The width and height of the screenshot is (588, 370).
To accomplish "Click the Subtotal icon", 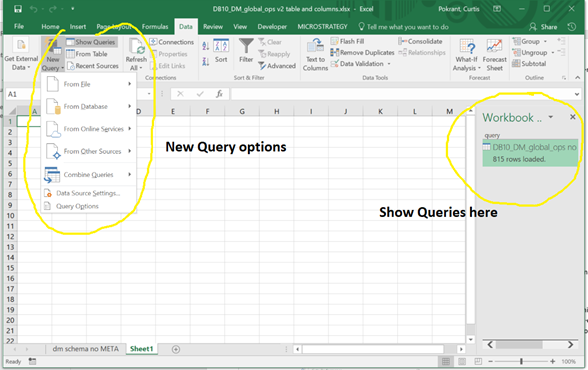I will pyautogui.click(x=516, y=64).
